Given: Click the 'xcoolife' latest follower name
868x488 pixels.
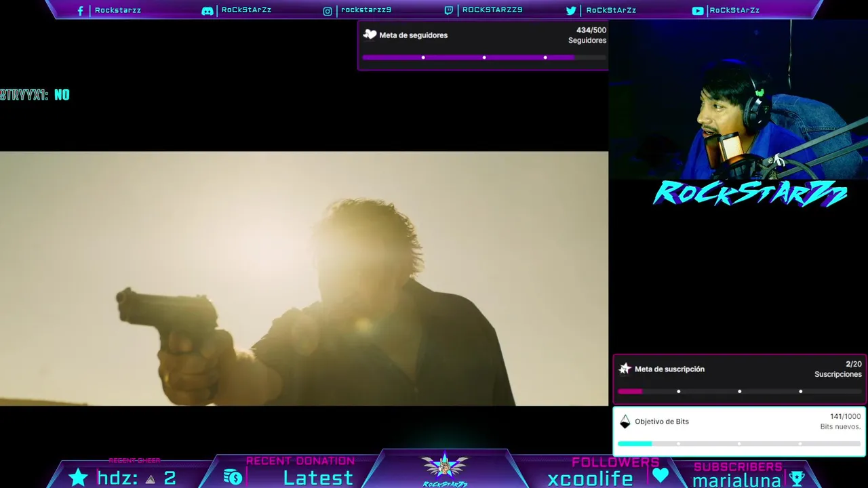Looking at the screenshot, I should pyautogui.click(x=591, y=479).
